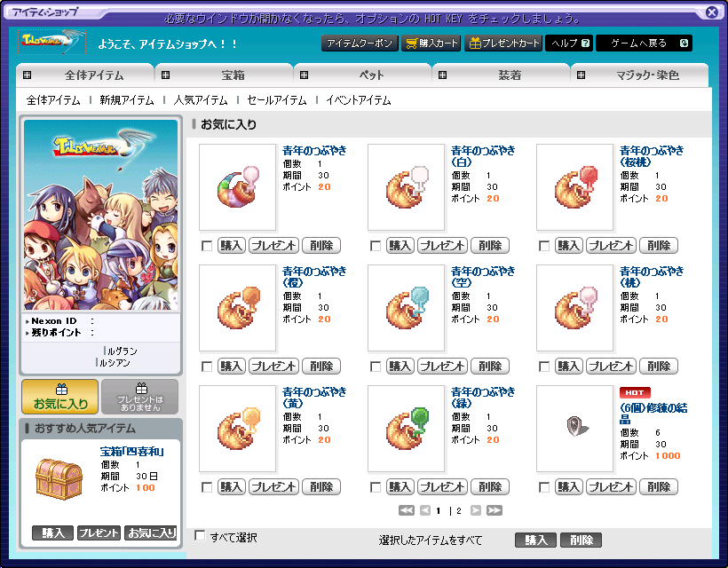Image resolution: width=728 pixels, height=568 pixels.
Task: Open the お気に入り favorites panel button
Action: (59, 397)
